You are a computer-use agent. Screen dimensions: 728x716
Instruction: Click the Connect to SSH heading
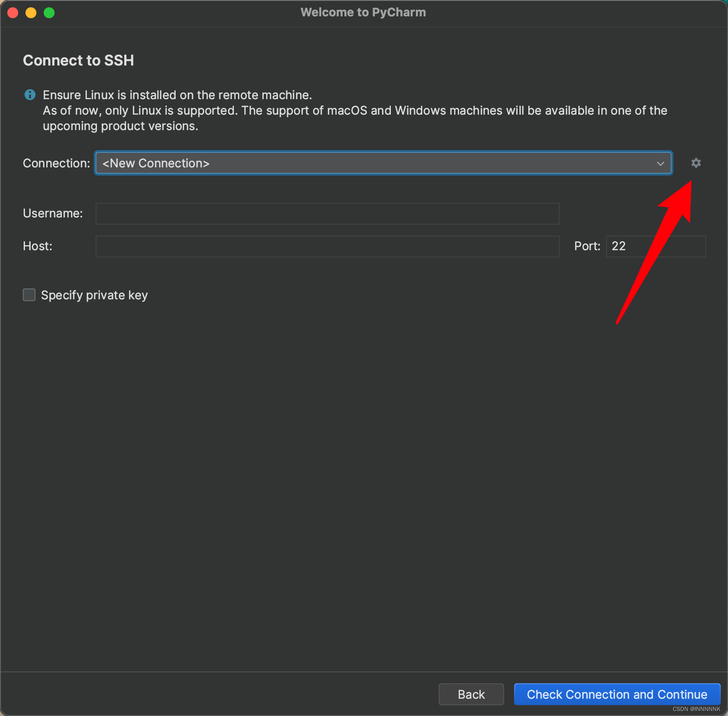coord(78,61)
